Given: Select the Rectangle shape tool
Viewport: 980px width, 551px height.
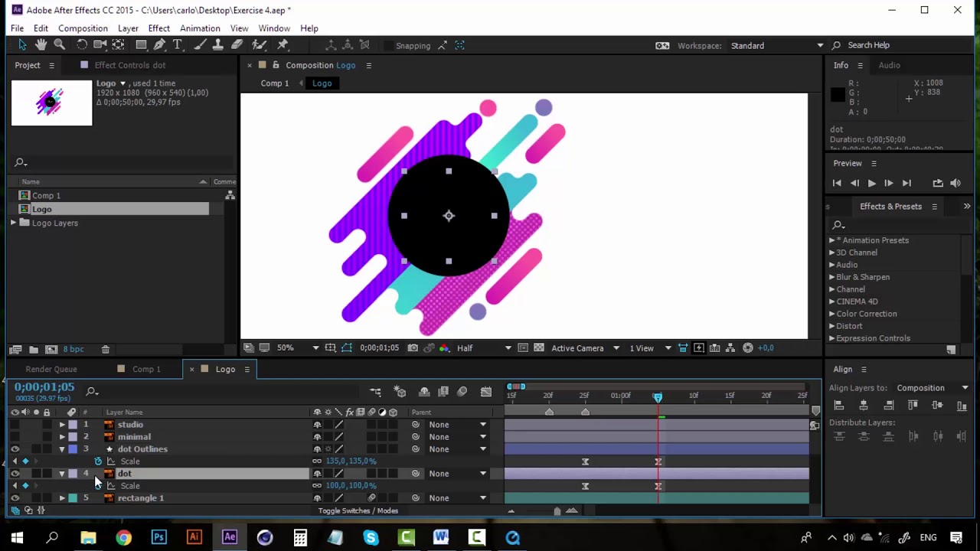Looking at the screenshot, I should (x=142, y=45).
